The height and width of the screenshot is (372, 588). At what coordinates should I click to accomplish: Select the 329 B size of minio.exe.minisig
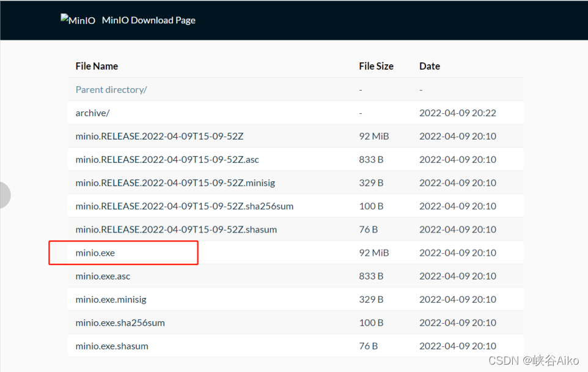coord(371,300)
